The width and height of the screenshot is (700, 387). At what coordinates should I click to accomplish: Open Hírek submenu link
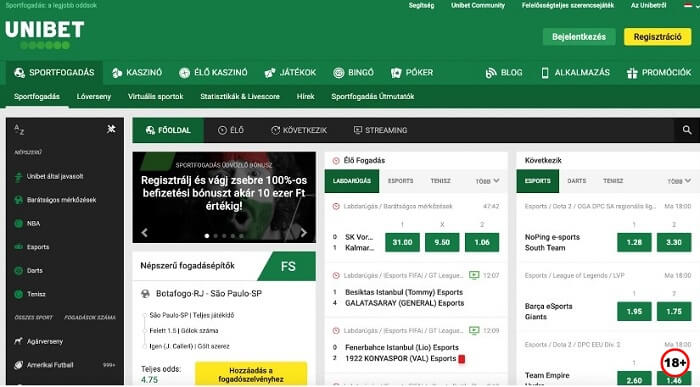(x=305, y=96)
